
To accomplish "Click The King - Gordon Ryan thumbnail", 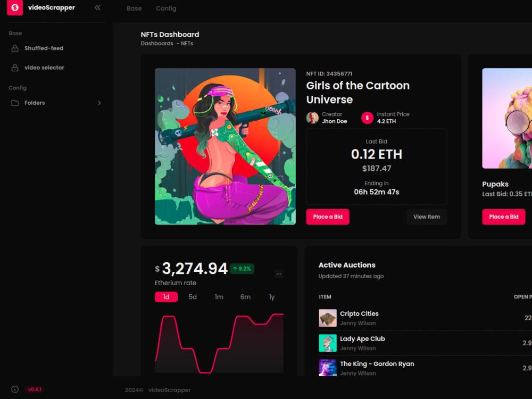I will [x=328, y=368].
